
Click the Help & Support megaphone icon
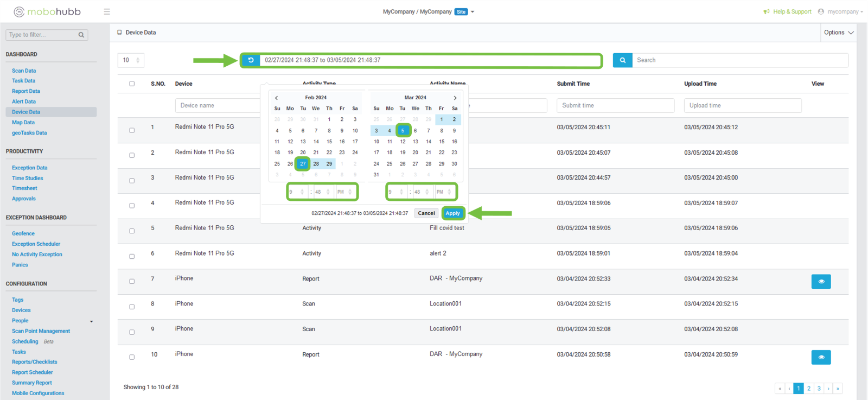pos(767,11)
